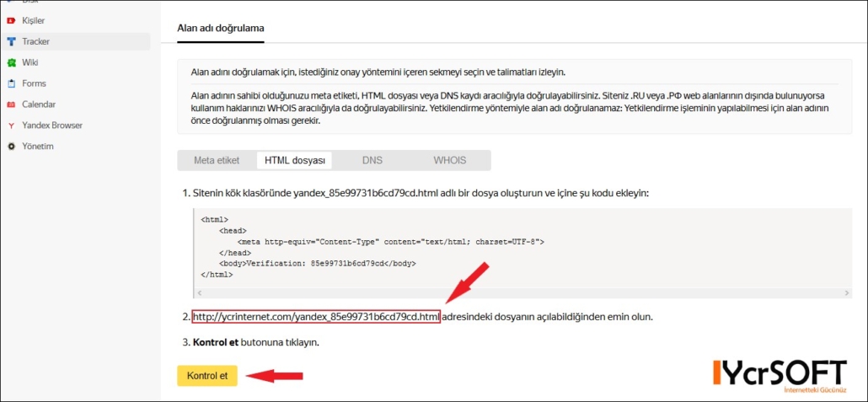
Task: Switch to the WHOIS tab
Action: 449,161
